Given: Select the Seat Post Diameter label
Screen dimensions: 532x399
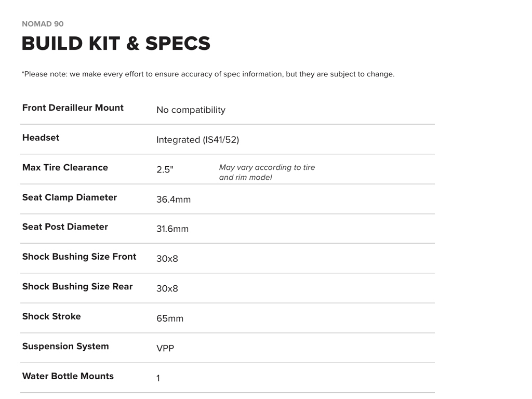Looking at the screenshot, I should (x=65, y=227).
